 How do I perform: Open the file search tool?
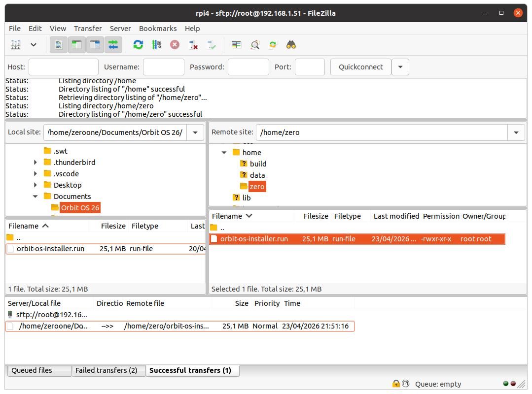click(x=291, y=45)
